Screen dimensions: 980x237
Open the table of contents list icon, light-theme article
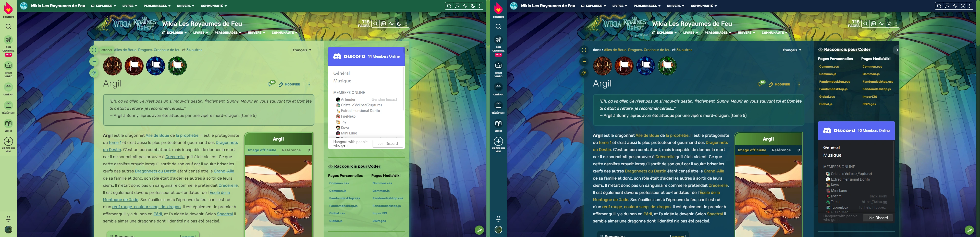coord(94,62)
